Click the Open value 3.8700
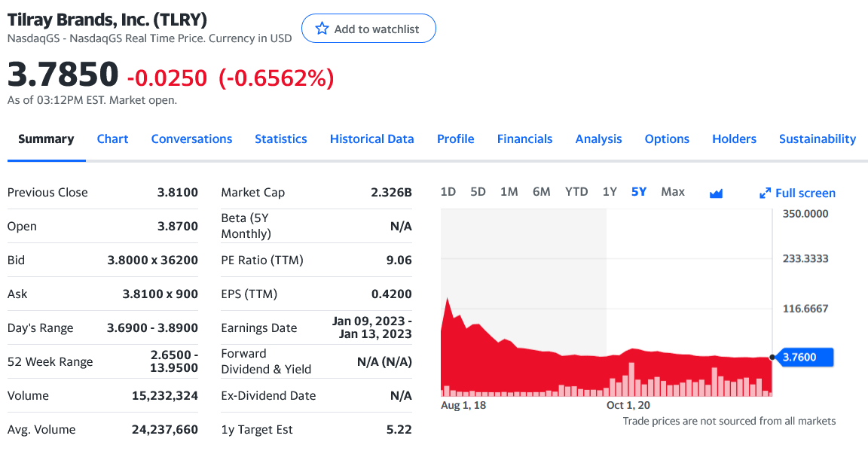Screen dimensions: 868x463 178,227
